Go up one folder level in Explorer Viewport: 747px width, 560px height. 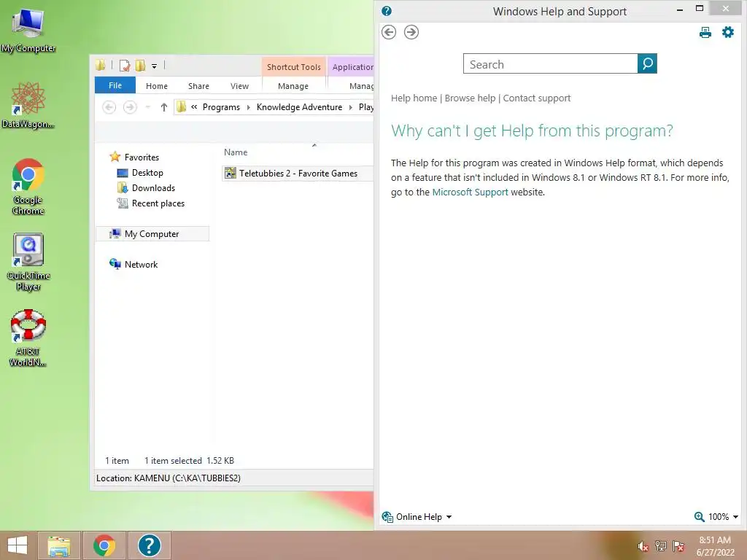[164, 107]
